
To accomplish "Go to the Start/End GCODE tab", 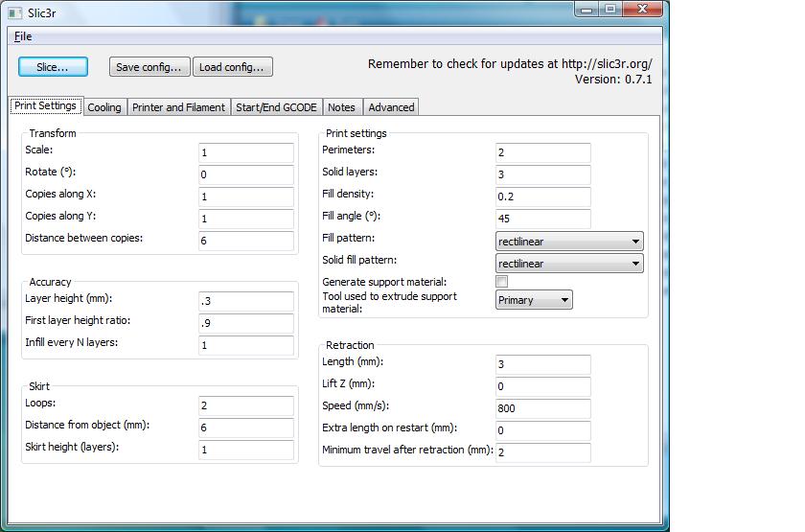I will click(277, 107).
